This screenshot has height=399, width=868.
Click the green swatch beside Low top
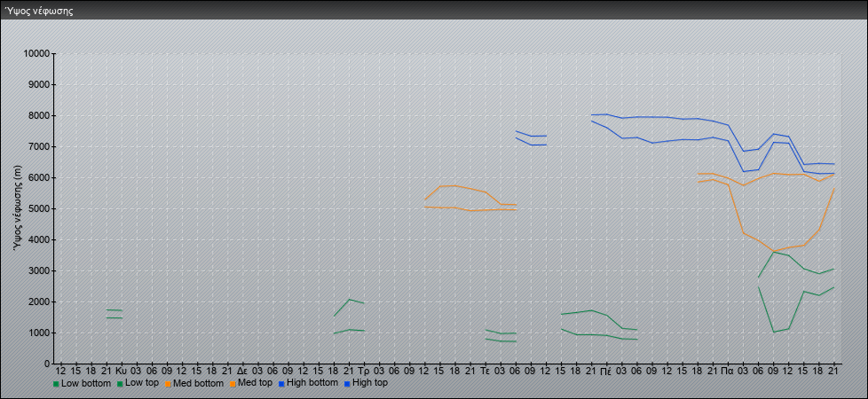(x=118, y=384)
